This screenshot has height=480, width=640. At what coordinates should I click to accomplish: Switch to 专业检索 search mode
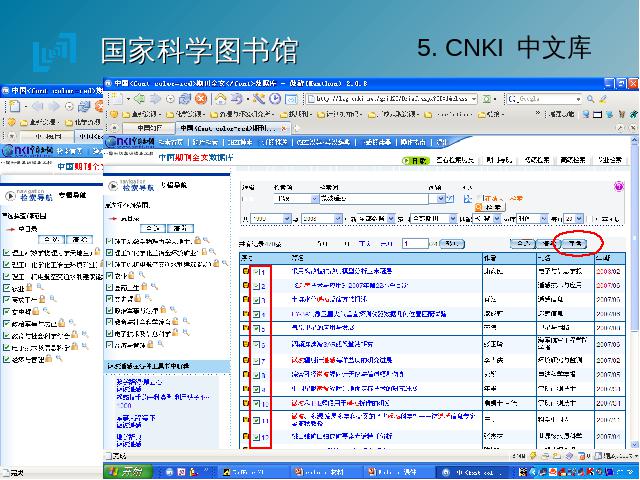pos(610,160)
